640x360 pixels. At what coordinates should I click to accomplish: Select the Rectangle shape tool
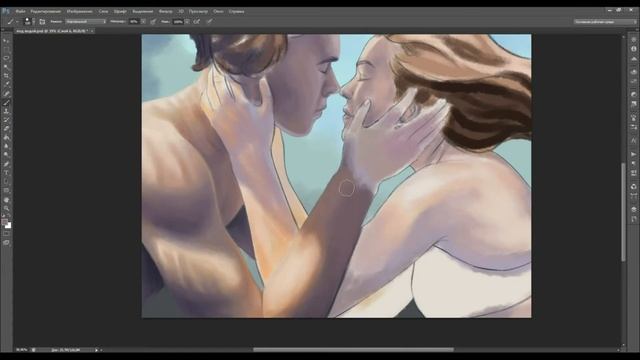coord(6,191)
